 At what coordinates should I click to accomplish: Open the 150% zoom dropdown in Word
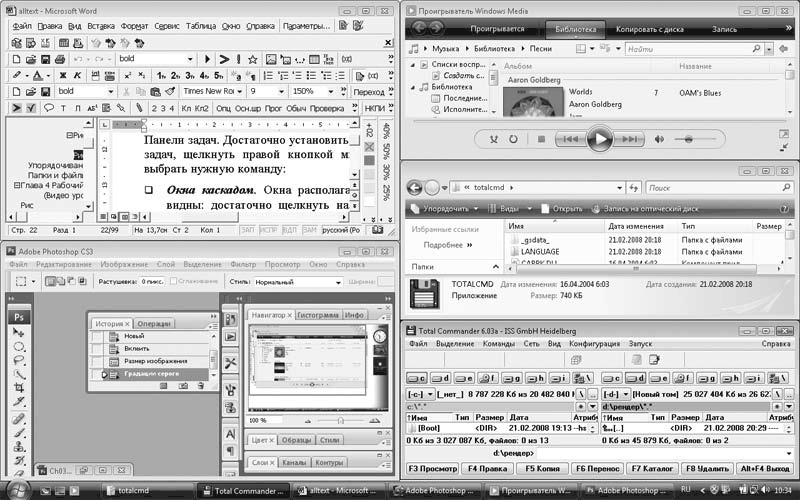pyautogui.click(x=328, y=91)
